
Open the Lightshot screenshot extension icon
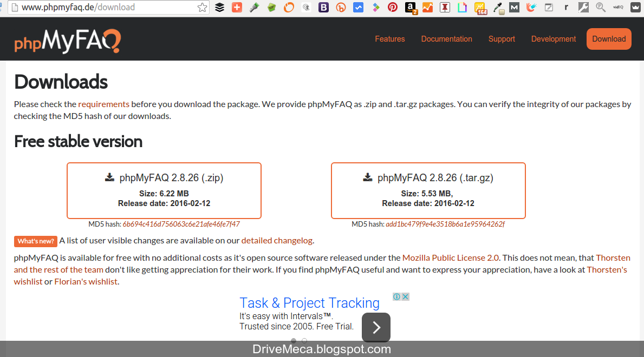[x=462, y=8]
